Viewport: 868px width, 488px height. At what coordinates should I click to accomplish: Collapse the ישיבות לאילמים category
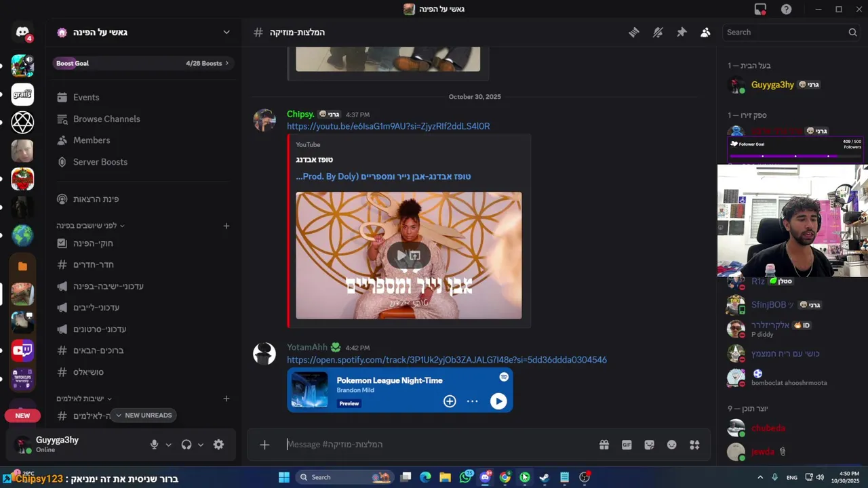click(84, 399)
